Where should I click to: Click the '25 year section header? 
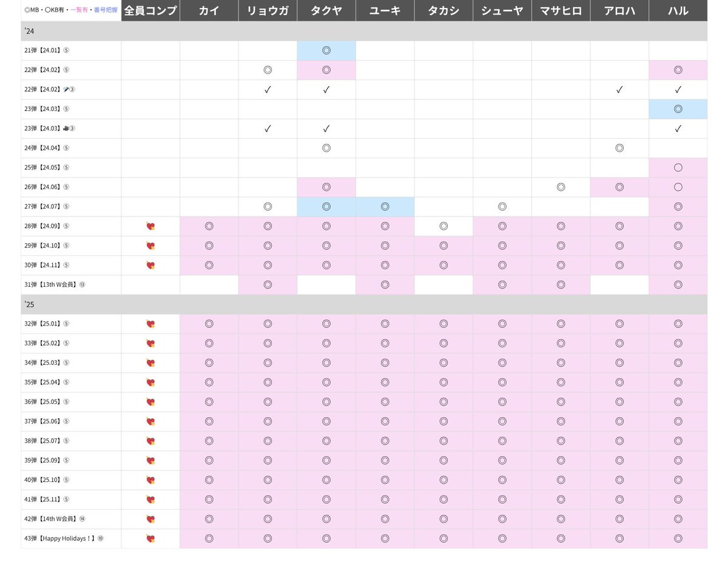tap(364, 304)
